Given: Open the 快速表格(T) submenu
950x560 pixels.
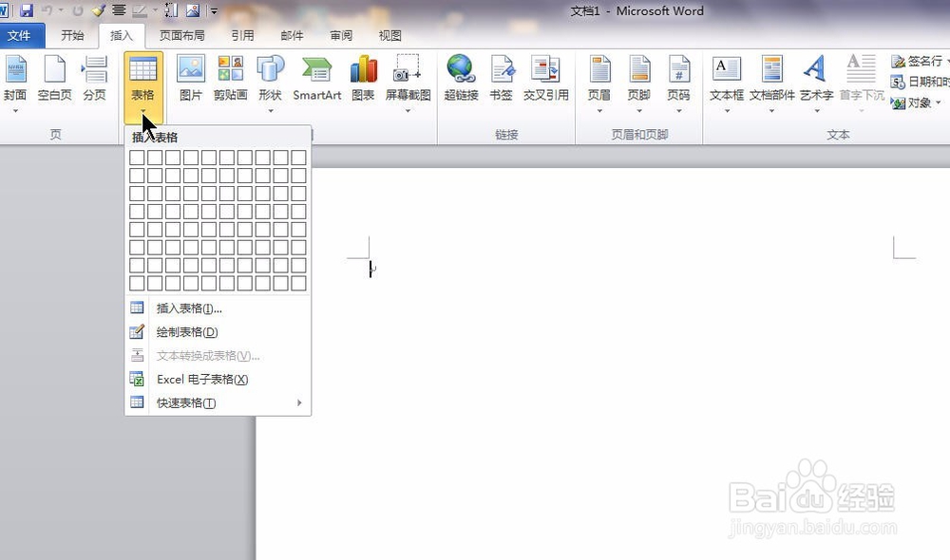Looking at the screenshot, I should [x=218, y=403].
